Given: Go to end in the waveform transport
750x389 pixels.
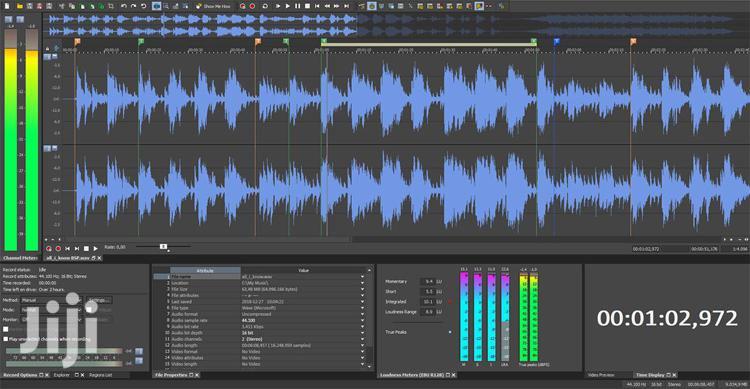Looking at the screenshot, I should [77, 248].
